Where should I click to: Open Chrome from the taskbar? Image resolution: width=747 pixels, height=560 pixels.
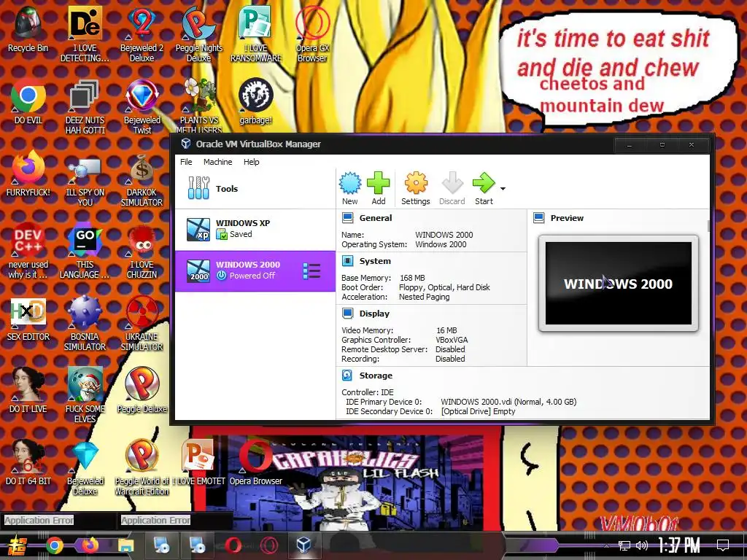(54, 545)
